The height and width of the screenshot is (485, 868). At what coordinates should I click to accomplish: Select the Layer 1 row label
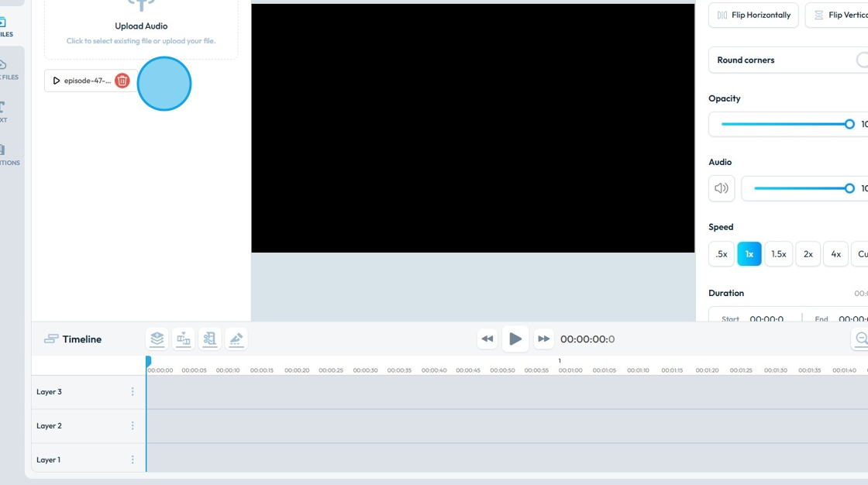49,459
